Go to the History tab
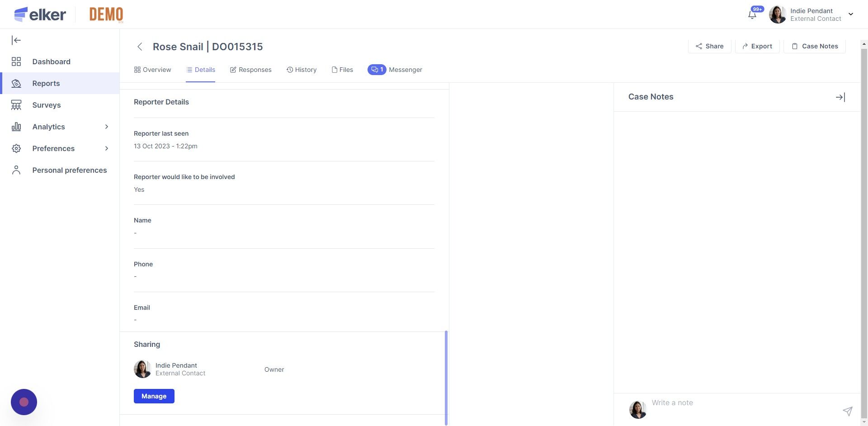868x426 pixels. pos(302,70)
